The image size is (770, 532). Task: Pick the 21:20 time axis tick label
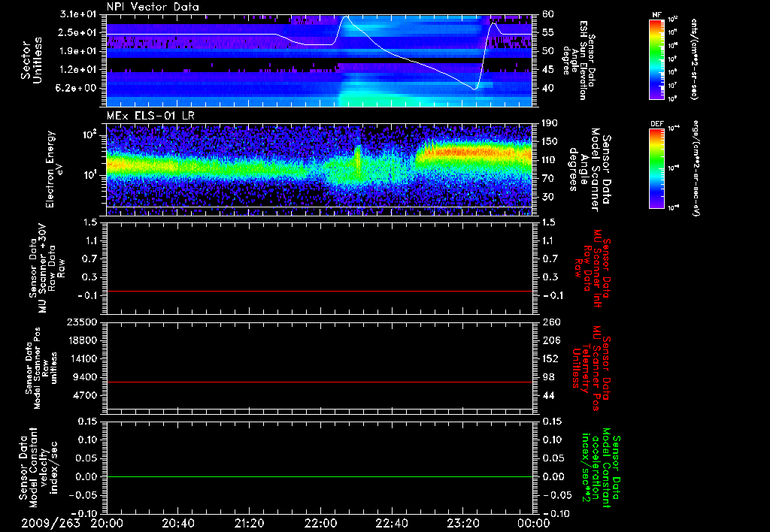[x=249, y=523]
